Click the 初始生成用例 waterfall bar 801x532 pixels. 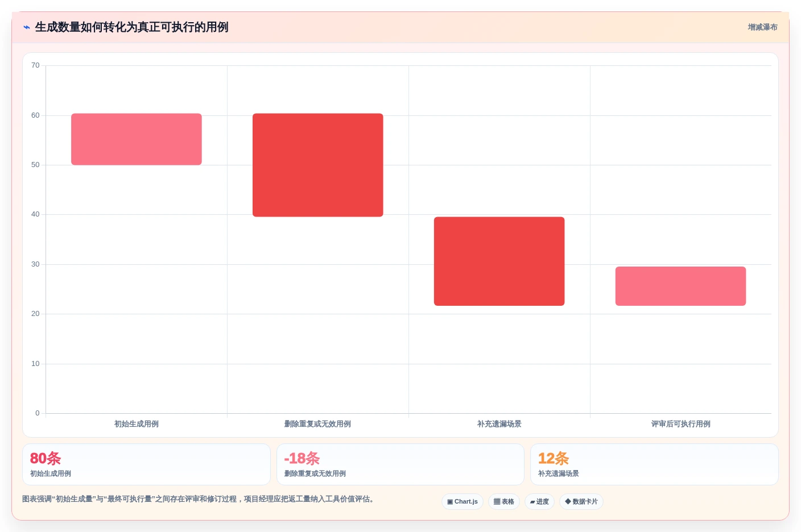coord(137,139)
